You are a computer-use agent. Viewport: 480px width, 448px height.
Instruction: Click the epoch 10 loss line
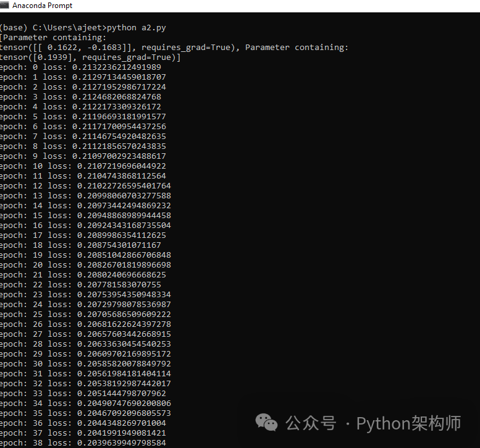(83, 166)
